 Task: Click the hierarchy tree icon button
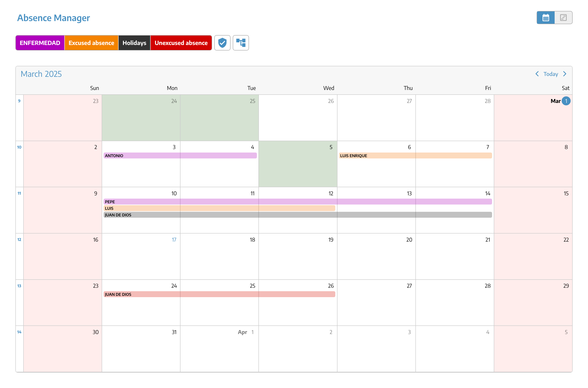[241, 43]
